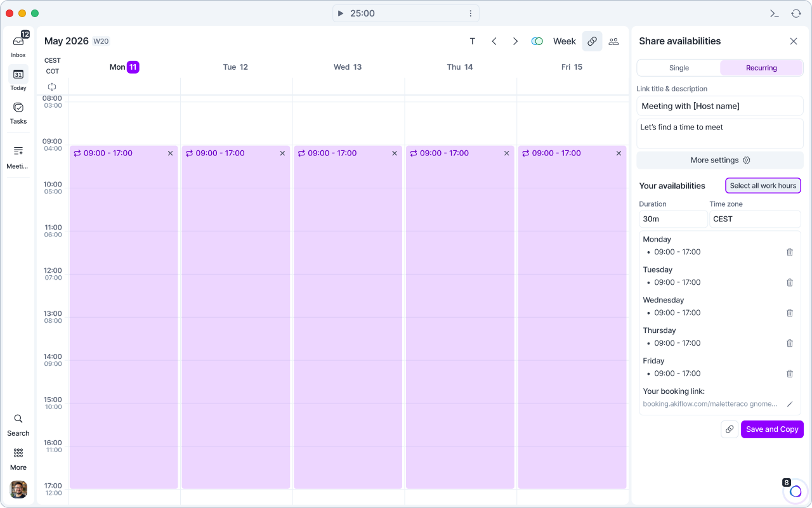
Task: Open the user profile avatar
Action: 18,490
